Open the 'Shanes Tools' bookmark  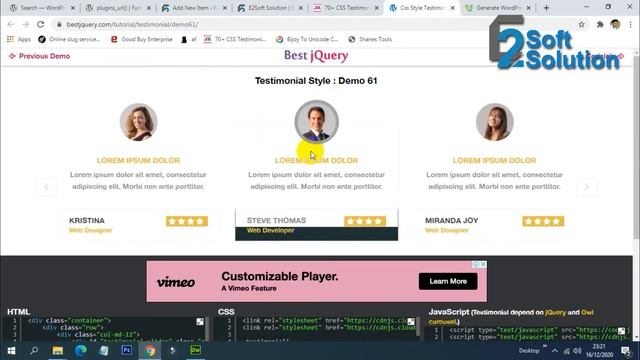370,39
